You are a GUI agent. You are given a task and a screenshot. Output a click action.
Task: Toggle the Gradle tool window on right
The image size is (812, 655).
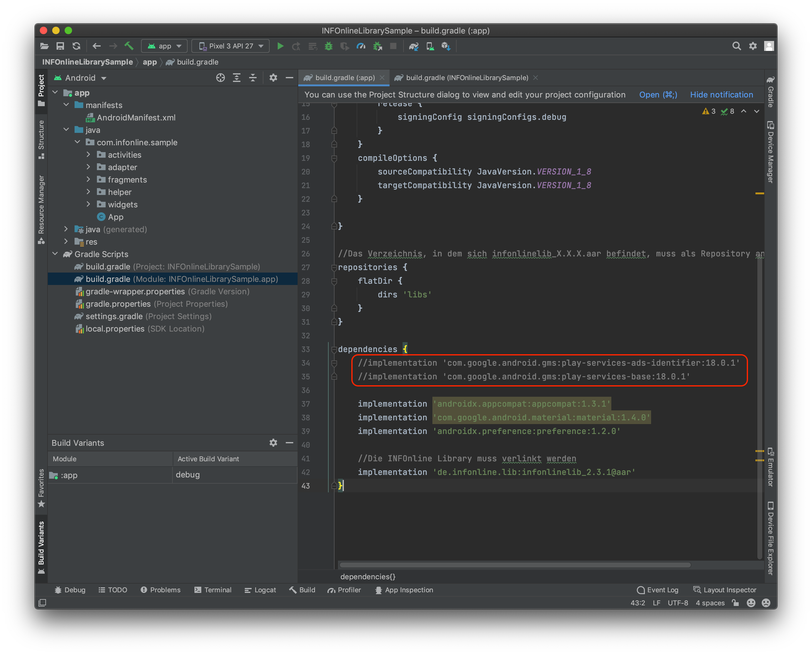coord(770,92)
